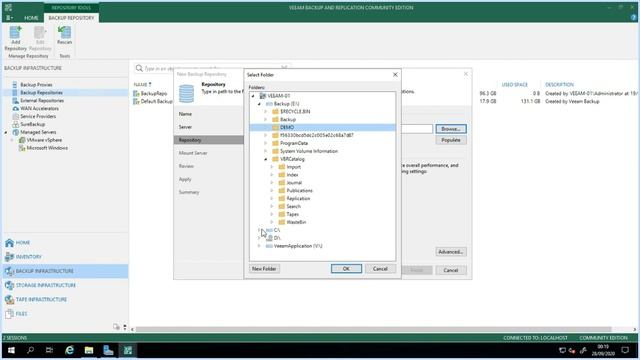Select the D:\ drive node
The image size is (640, 360).
tap(277, 238)
